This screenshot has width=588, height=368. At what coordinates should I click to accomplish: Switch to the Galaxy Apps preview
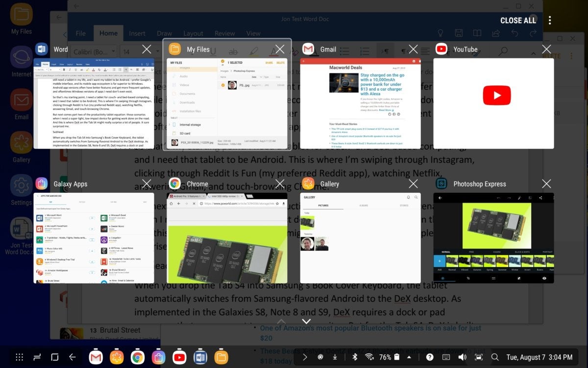94,238
